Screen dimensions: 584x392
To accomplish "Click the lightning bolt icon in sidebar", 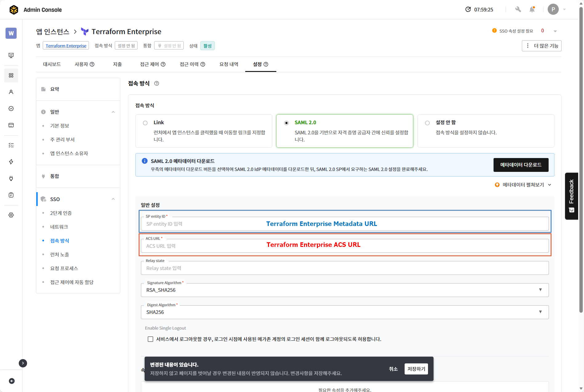I will pyautogui.click(x=11, y=162).
